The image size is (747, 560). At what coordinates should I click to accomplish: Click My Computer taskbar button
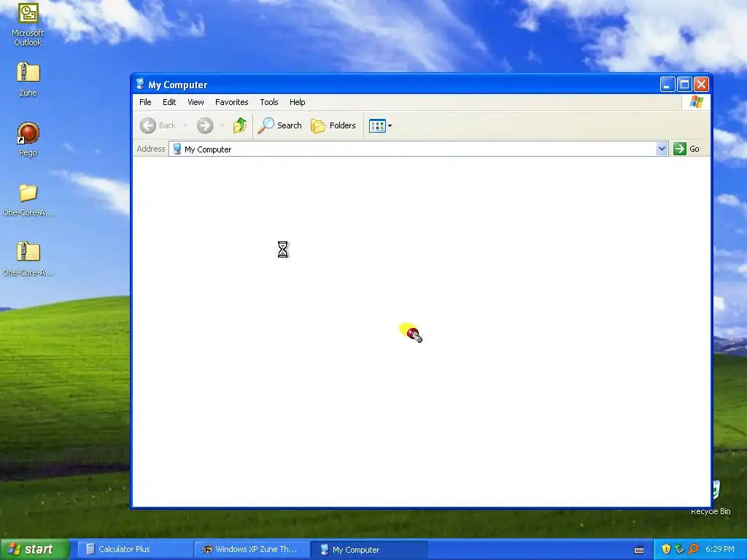[368, 550]
